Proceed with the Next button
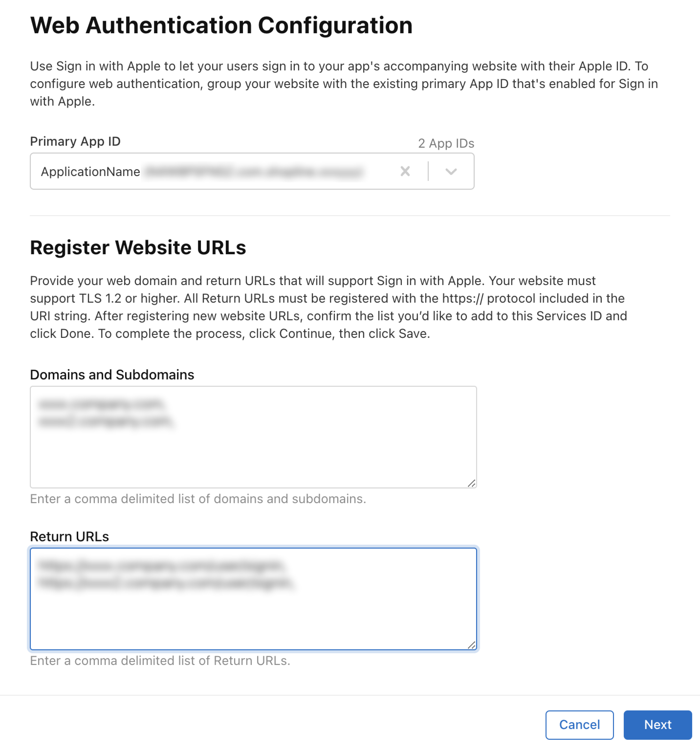The height and width of the screenshot is (751, 700). [657, 725]
